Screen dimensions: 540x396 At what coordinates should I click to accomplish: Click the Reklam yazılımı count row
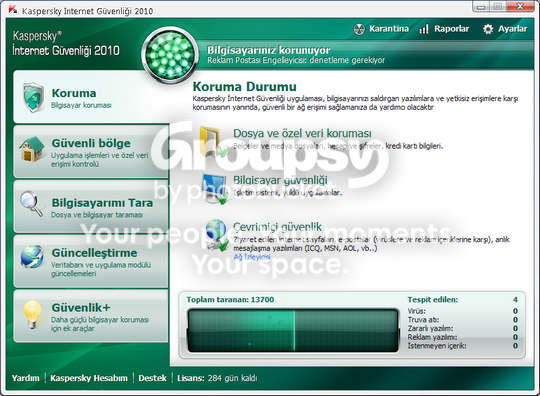click(x=463, y=337)
